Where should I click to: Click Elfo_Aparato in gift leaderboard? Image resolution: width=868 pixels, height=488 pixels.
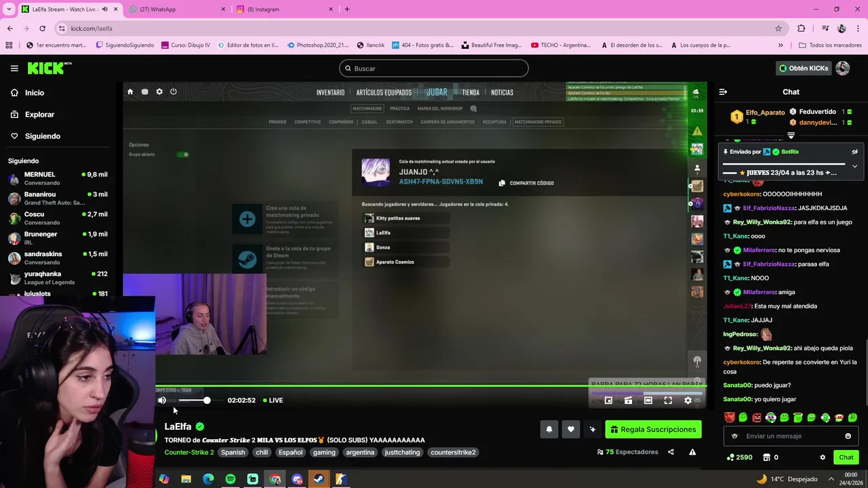point(765,113)
